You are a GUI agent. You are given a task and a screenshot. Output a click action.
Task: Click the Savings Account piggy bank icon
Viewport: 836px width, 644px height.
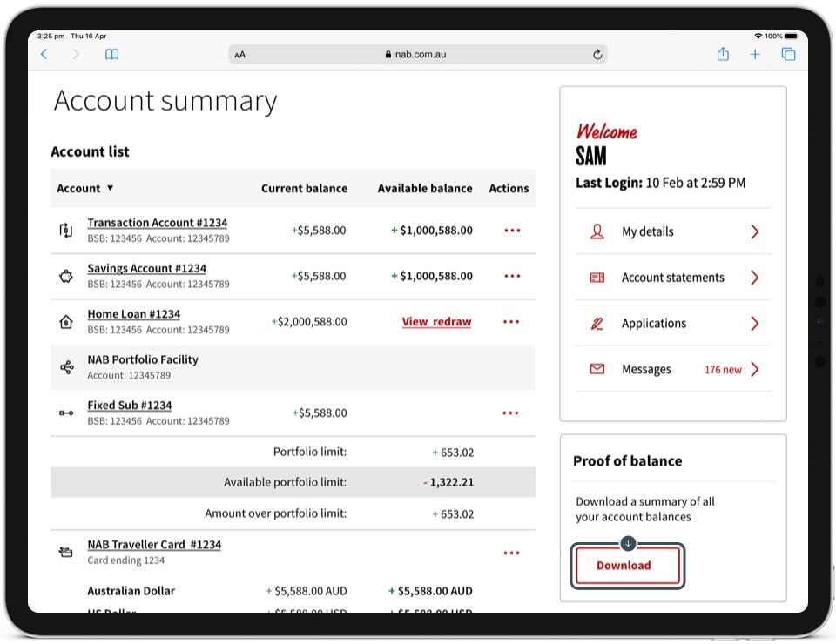point(65,277)
